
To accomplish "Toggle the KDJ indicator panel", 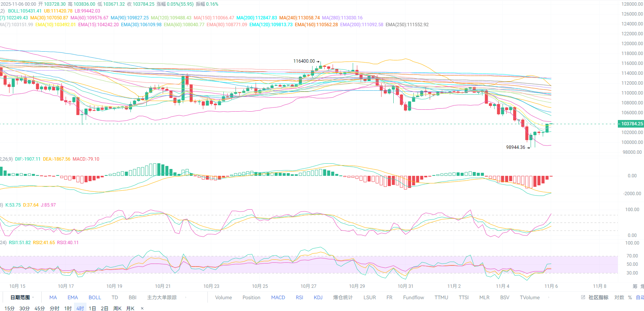I will pos(318,297).
